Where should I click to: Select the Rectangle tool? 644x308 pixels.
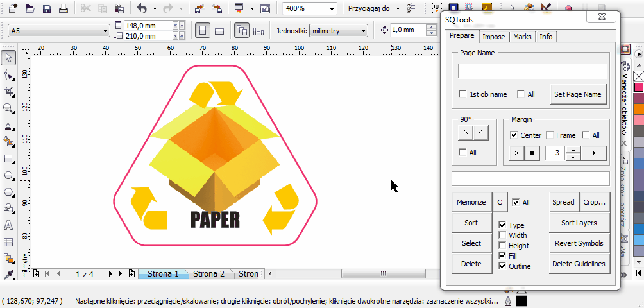(x=8, y=158)
